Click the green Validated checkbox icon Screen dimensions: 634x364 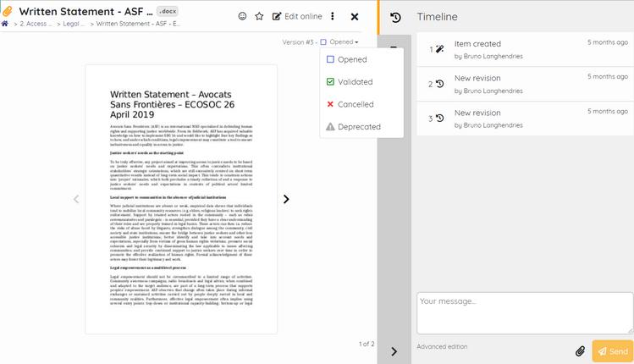pos(330,82)
